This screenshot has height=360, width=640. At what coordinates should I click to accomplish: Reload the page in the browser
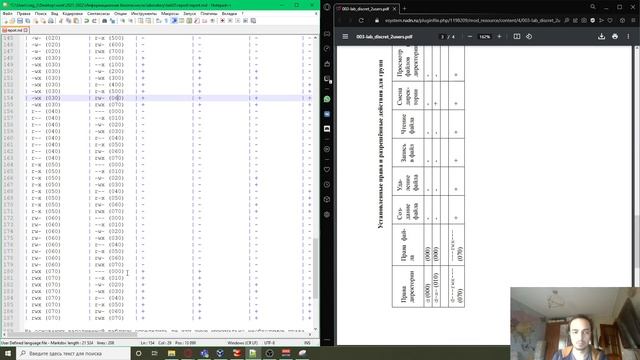coord(361,20)
